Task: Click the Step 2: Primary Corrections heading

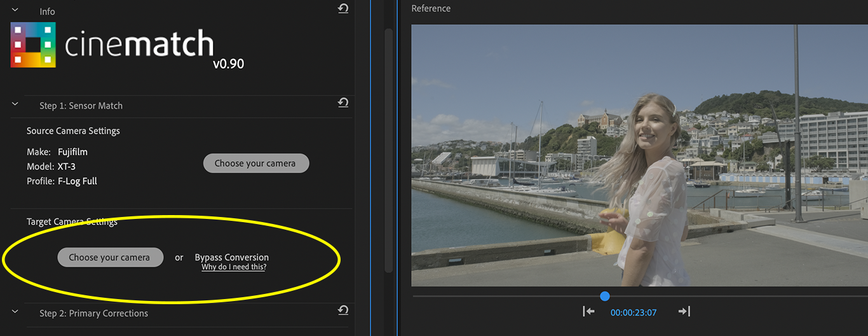Action: click(x=93, y=313)
